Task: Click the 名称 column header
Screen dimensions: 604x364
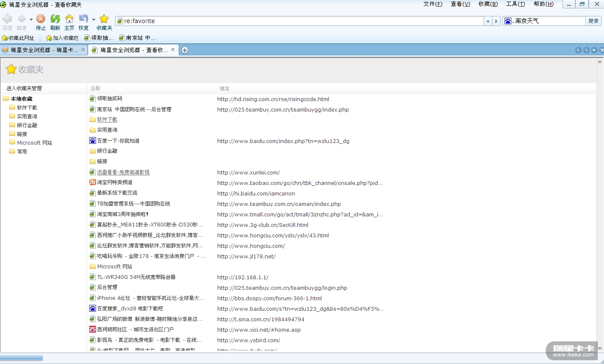Action: (96, 88)
